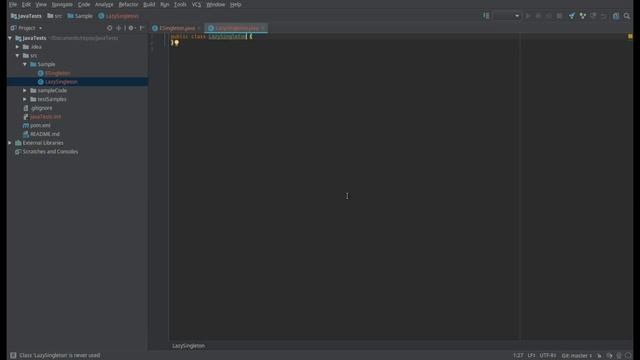Click the revert rollback icon
Viewport: 640px width, 360px height.
tap(604, 16)
